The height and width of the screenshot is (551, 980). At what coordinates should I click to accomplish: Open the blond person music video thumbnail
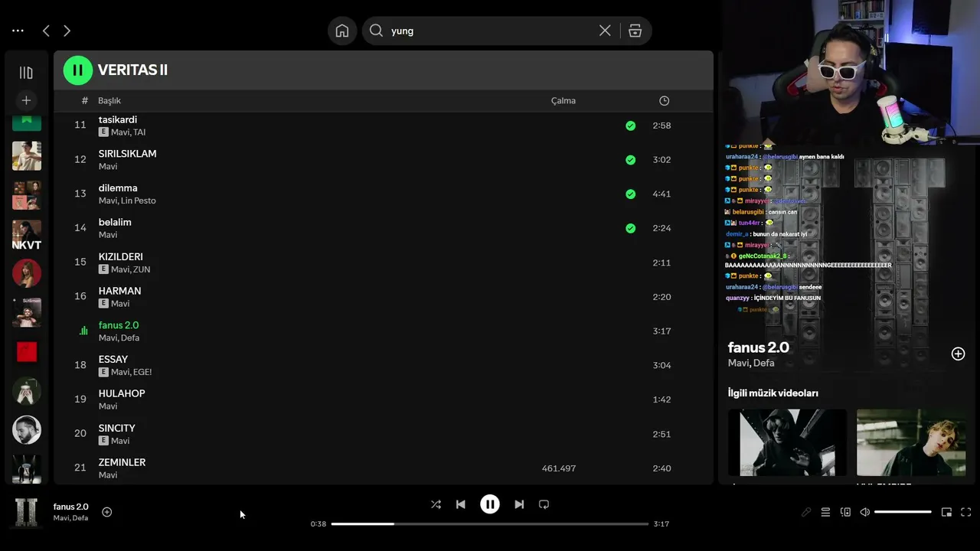click(x=911, y=442)
